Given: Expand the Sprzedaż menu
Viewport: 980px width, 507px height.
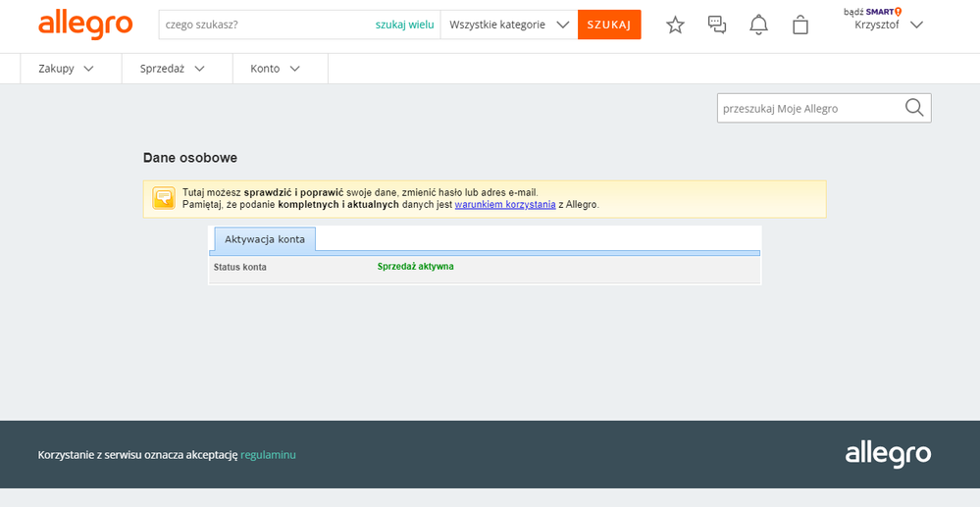Looking at the screenshot, I should click(x=173, y=69).
